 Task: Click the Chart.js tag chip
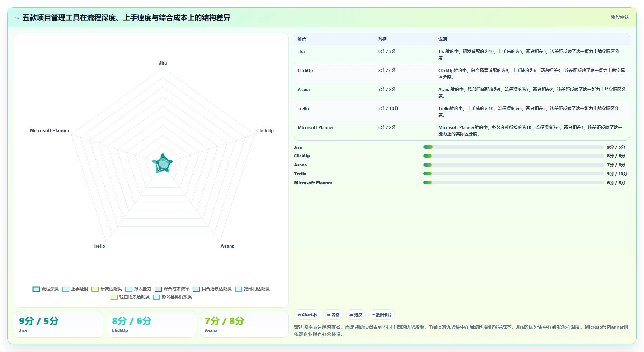click(x=307, y=315)
